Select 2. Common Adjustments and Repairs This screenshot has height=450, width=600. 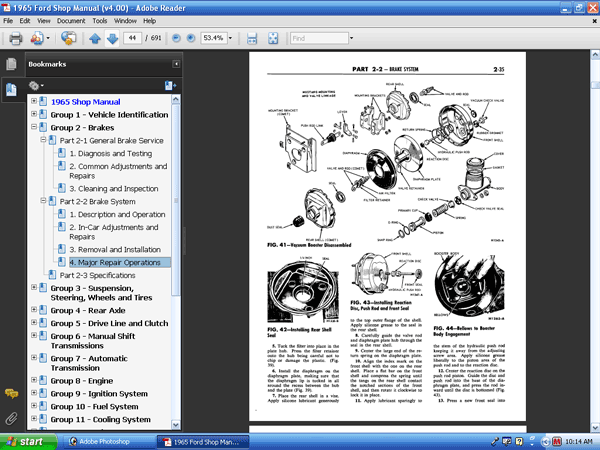118,171
